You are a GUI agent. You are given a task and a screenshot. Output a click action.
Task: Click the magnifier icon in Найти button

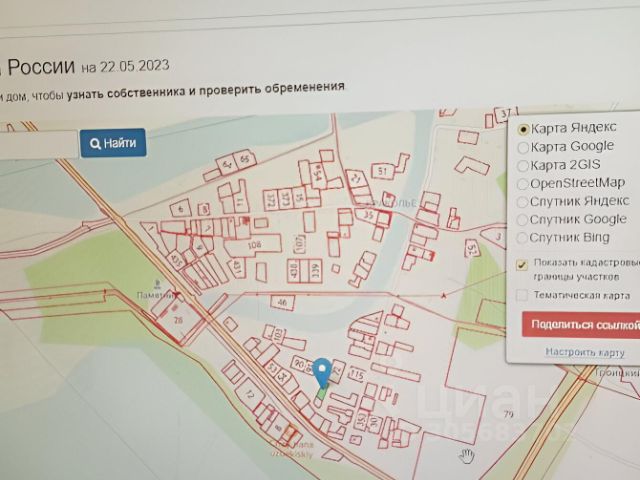tap(95, 144)
